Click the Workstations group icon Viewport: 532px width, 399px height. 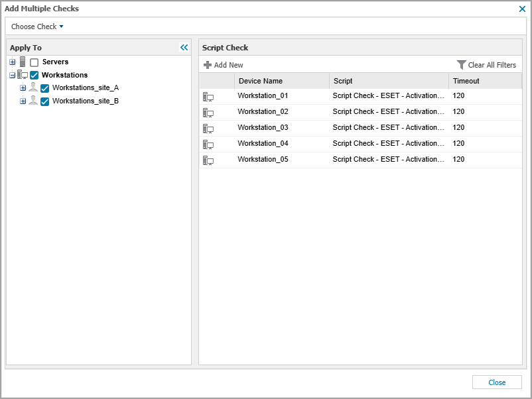[23, 75]
